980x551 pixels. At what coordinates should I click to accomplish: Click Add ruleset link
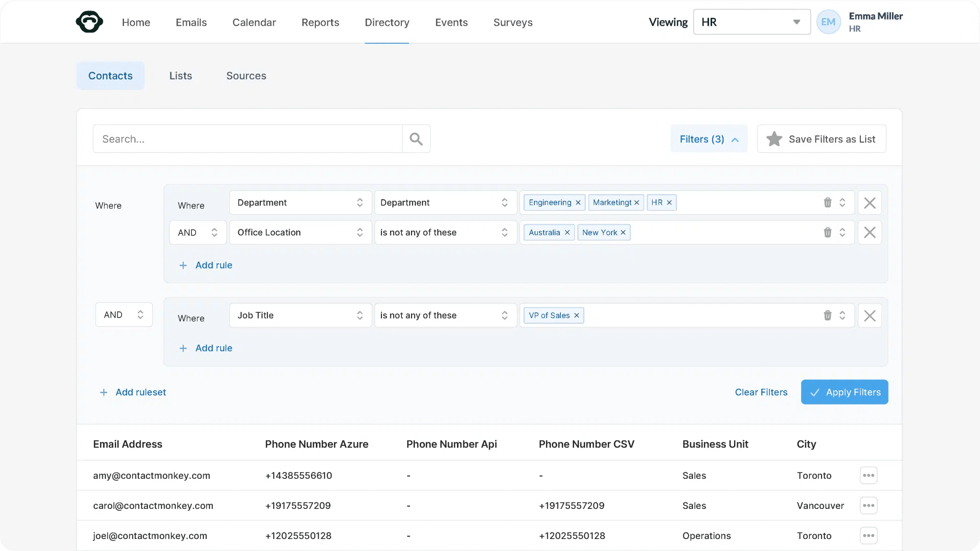coord(133,392)
